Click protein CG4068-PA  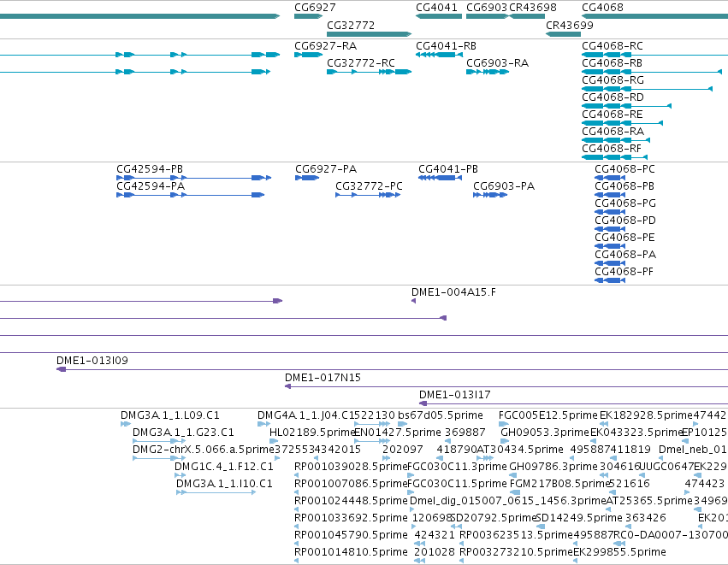point(625,255)
